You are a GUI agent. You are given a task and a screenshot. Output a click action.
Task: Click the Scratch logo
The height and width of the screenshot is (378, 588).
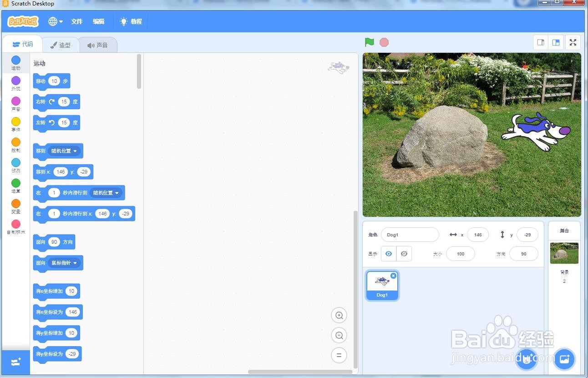[x=23, y=21]
